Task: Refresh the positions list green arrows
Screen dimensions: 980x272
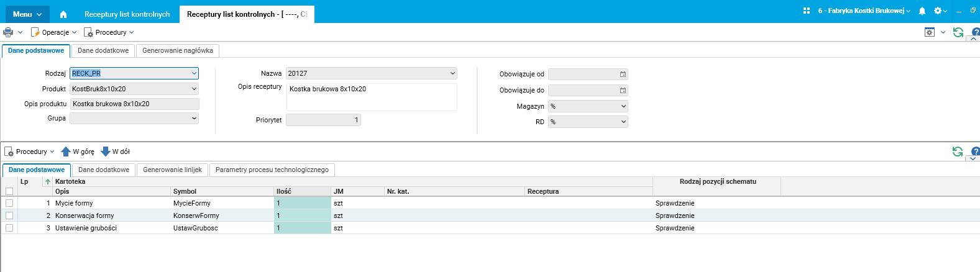Action: [x=958, y=152]
